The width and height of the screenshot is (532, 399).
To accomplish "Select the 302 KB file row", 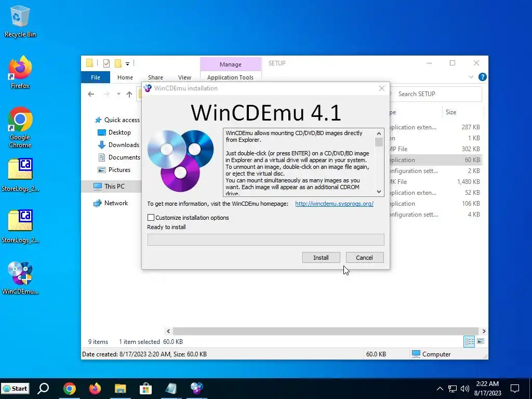I will [x=436, y=149].
